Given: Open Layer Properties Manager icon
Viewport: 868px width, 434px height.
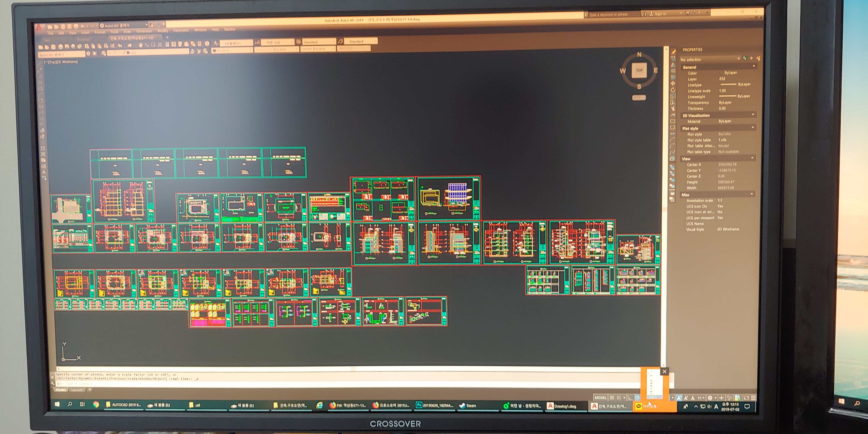Looking at the screenshot, I should pyautogui.click(x=104, y=53).
